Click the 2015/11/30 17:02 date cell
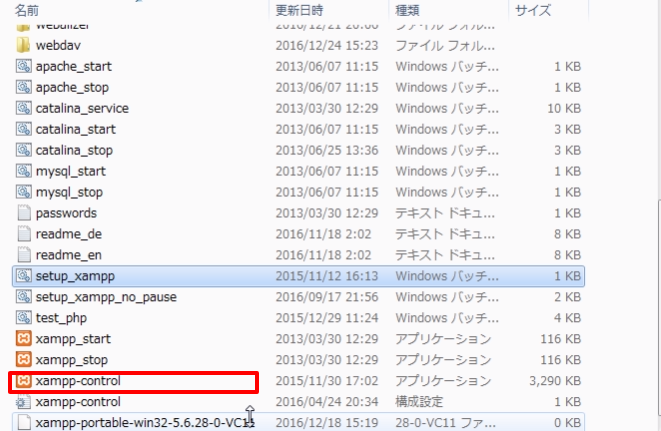The width and height of the screenshot is (661, 431). [x=327, y=381]
